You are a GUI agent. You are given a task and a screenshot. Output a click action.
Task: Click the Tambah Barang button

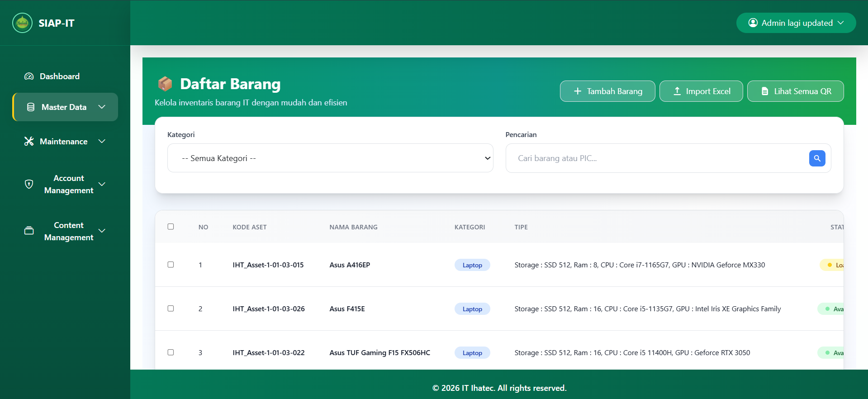607,91
